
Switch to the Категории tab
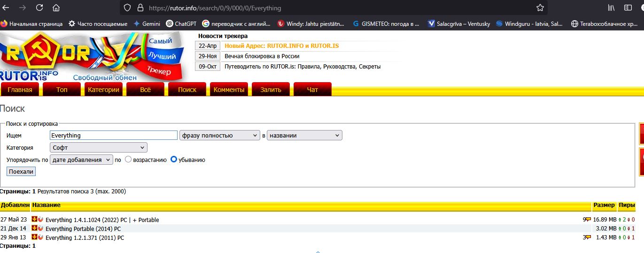click(103, 90)
